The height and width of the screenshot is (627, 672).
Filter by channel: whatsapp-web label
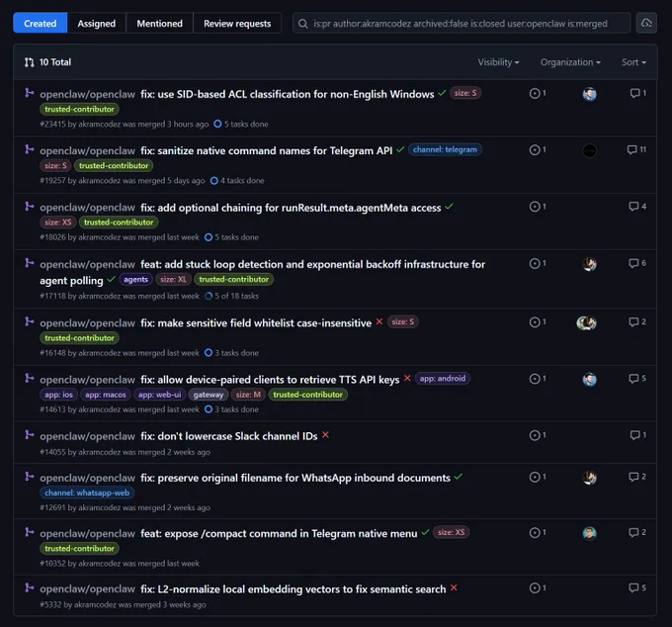click(87, 493)
